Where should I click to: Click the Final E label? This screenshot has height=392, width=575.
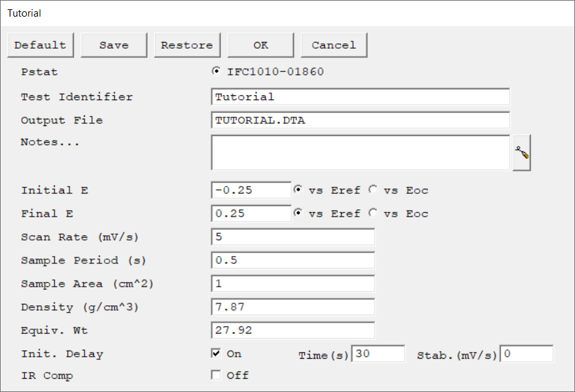[47, 213]
